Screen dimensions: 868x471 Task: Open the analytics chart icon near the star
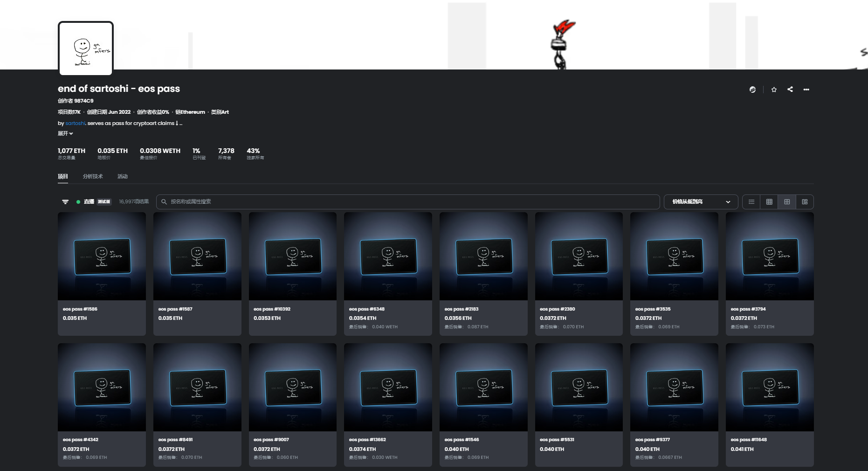tap(752, 90)
